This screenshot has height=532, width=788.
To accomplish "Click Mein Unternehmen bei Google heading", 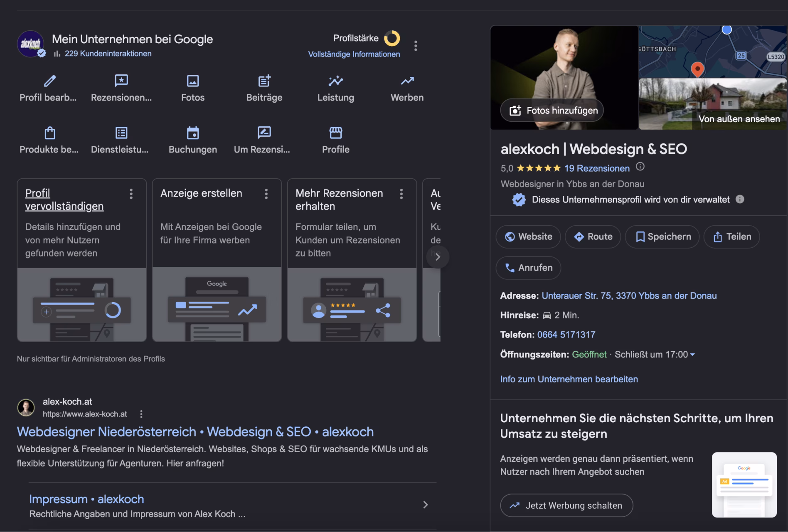I will (x=132, y=39).
